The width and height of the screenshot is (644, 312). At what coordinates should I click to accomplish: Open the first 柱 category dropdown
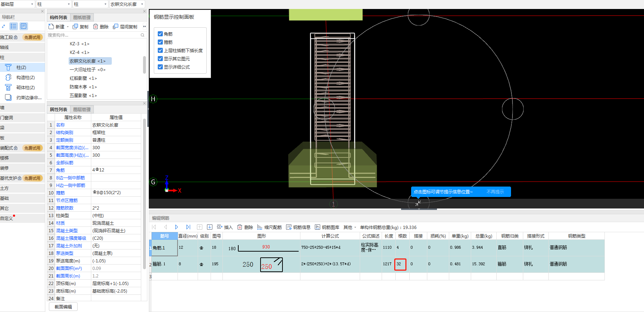tap(54, 4)
